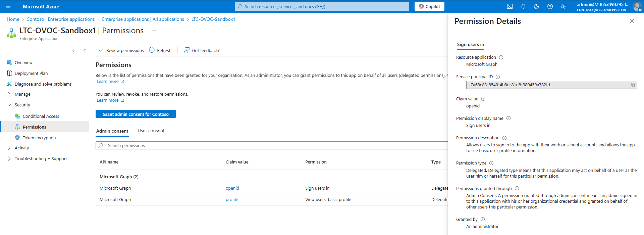Switch to the User consent tab
Screen dimensions: 644x235
(x=151, y=131)
